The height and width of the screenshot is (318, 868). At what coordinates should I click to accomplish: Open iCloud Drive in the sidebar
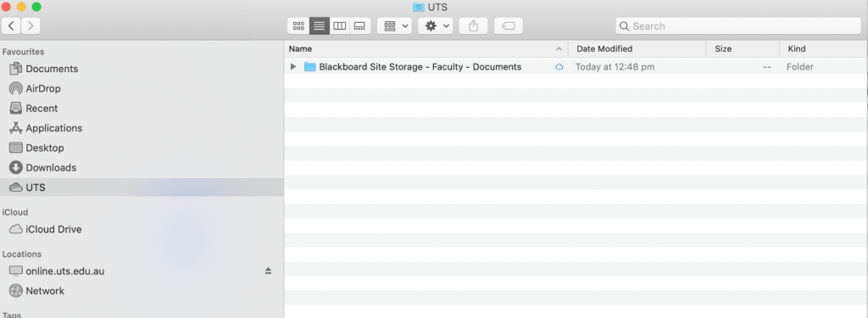click(x=142, y=229)
